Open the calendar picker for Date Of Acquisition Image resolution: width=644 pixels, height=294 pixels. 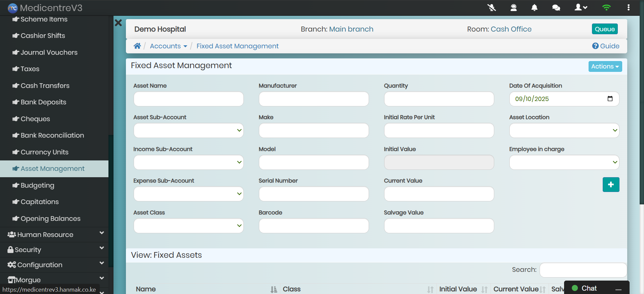click(x=610, y=99)
